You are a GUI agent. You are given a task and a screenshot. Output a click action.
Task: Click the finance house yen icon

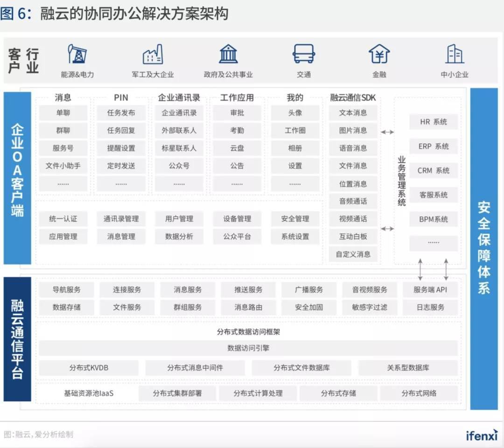pyautogui.click(x=379, y=54)
